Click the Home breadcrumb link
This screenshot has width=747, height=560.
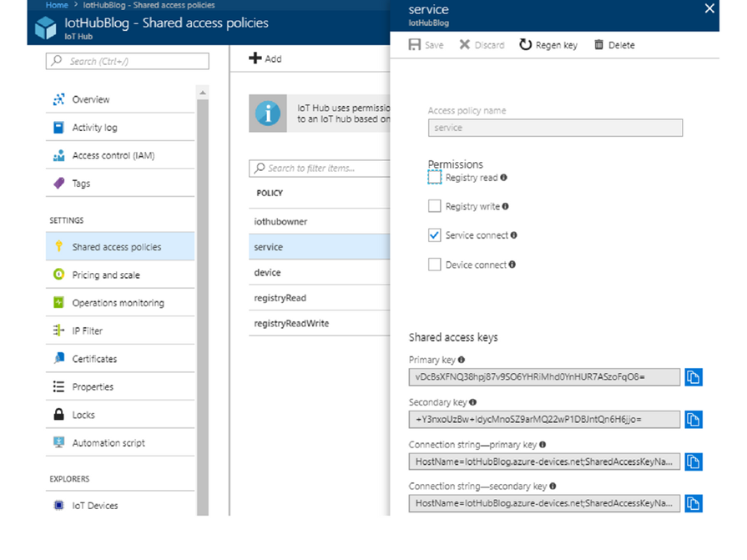[x=57, y=5]
